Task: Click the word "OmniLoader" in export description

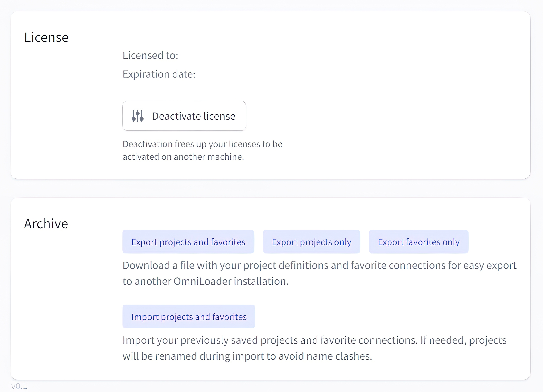Action: (202, 282)
